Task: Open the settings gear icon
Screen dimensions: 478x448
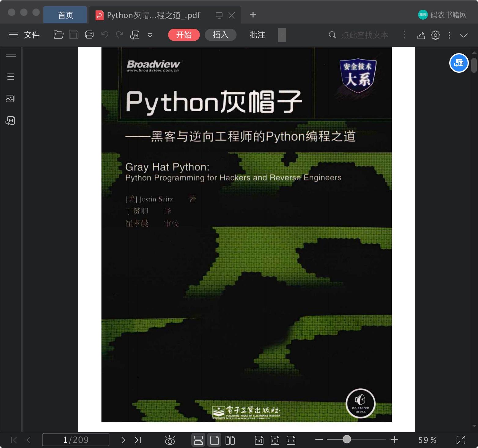Action: (x=436, y=35)
